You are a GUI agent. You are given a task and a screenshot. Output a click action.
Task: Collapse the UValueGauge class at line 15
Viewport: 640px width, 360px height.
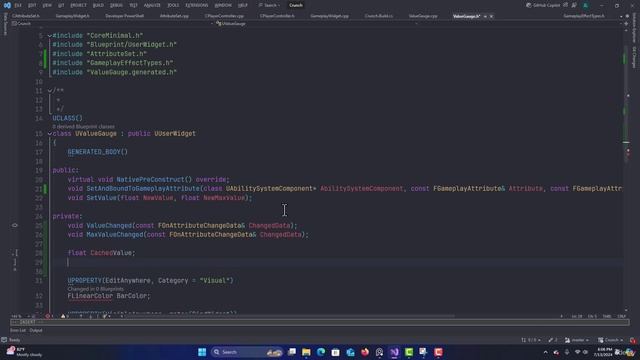click(50, 133)
